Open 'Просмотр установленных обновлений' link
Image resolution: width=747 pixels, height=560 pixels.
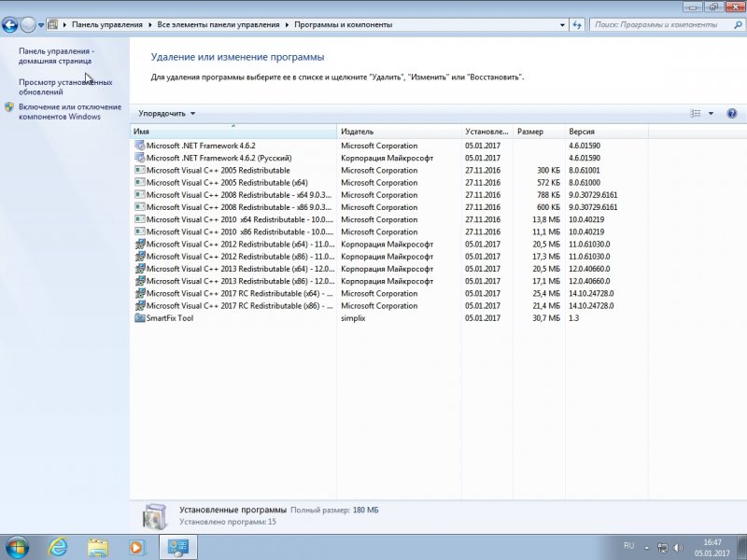point(65,87)
